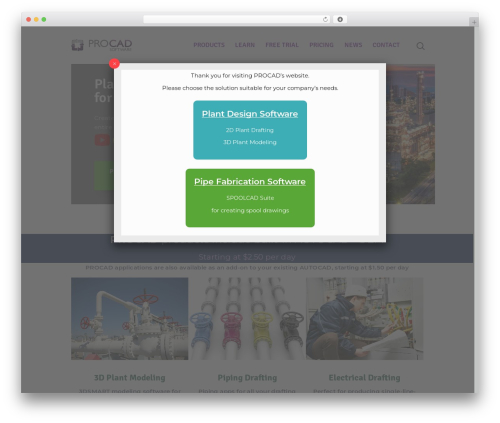Reload the page using browser refresh icon
Viewport: 500px width, 423px height.
[x=325, y=20]
